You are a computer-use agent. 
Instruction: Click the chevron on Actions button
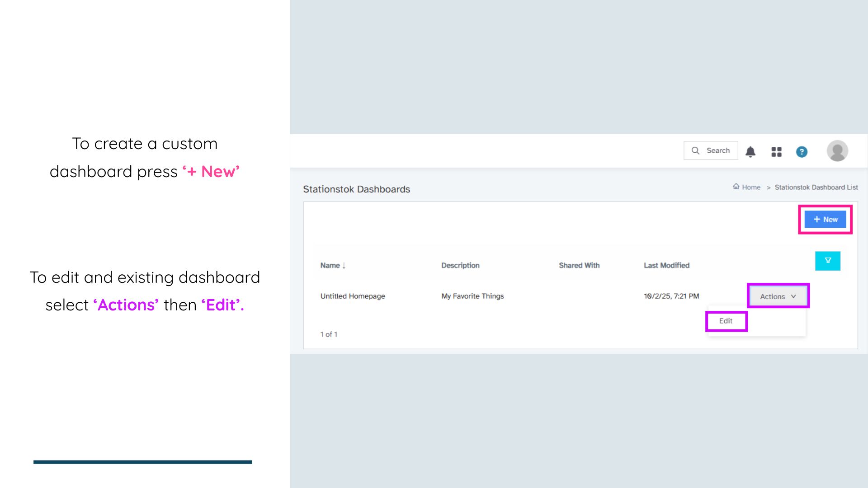[793, 296]
